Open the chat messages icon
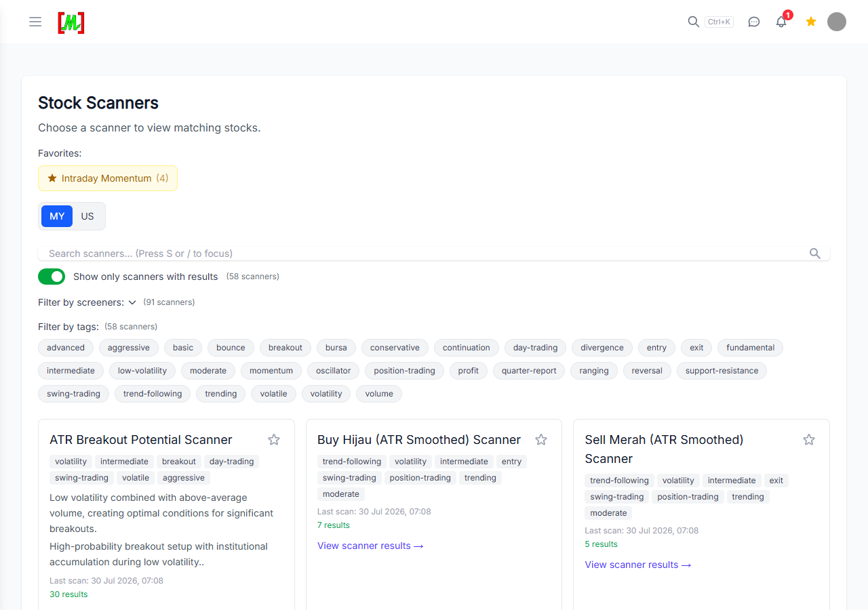This screenshot has height=610, width=868. (x=754, y=22)
